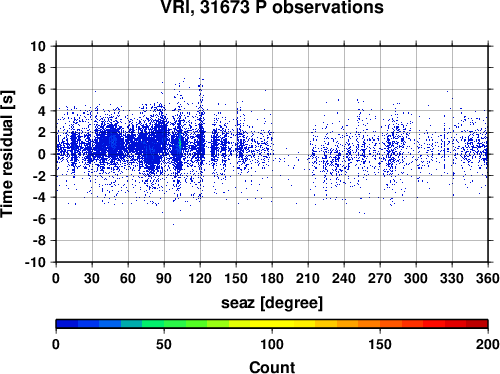500x374 pixels.
Task: Click the 'seaz [degree]' x-axis label
Action: click(x=272, y=303)
